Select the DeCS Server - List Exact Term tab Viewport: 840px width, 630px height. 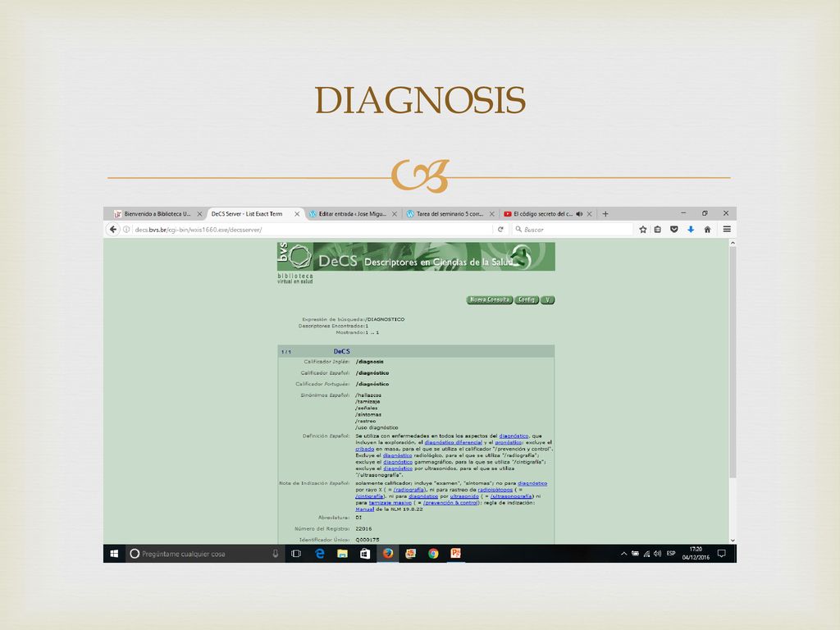[x=253, y=214]
